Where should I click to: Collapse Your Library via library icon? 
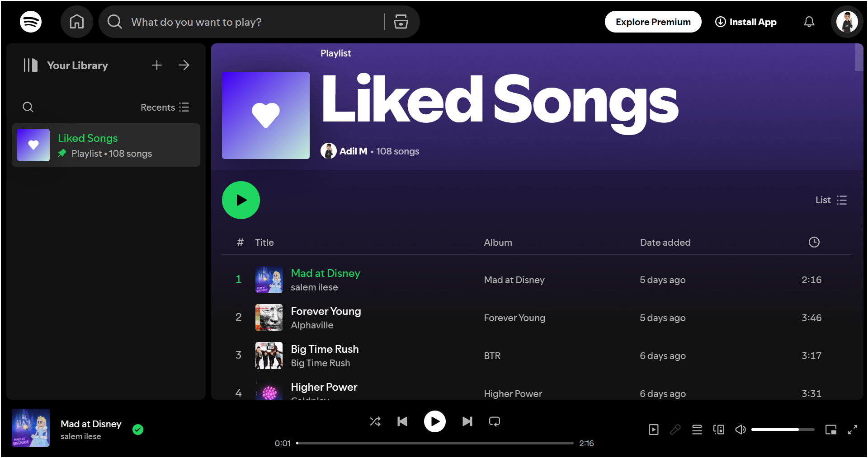pyautogui.click(x=31, y=65)
